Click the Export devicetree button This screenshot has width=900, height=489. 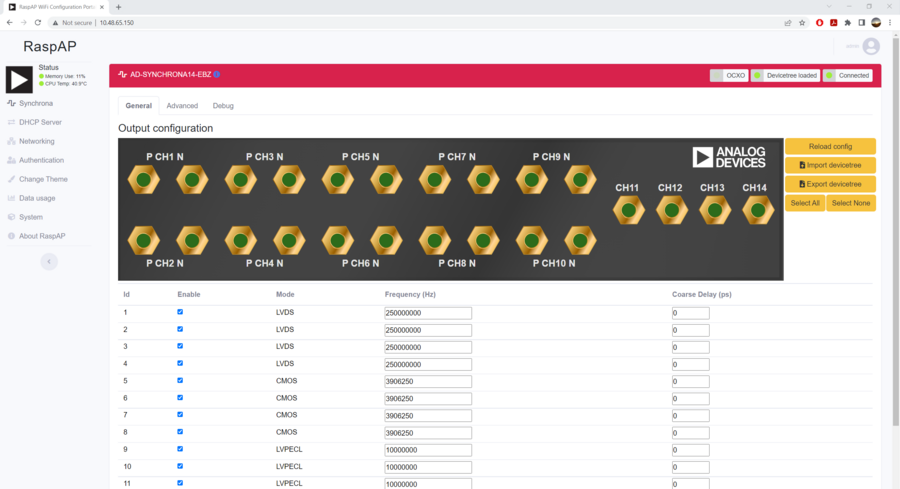[830, 184]
